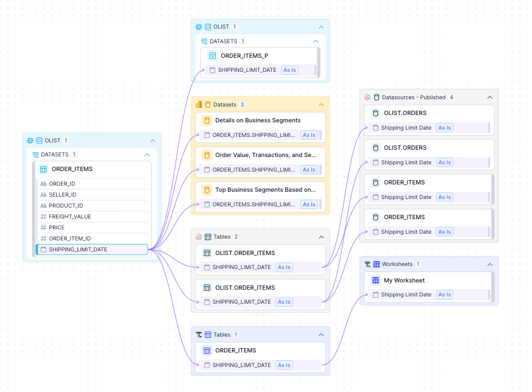Collapse the Worksheets group
Image resolution: width=532 pixels, height=392 pixels.
click(489, 265)
